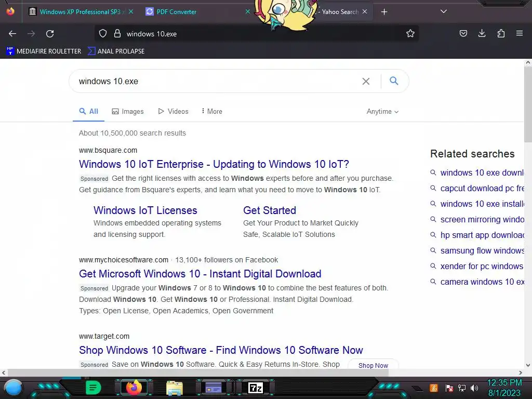The image size is (532, 399).
Task: Open the Windows IoT Licenses link
Action: click(x=145, y=210)
